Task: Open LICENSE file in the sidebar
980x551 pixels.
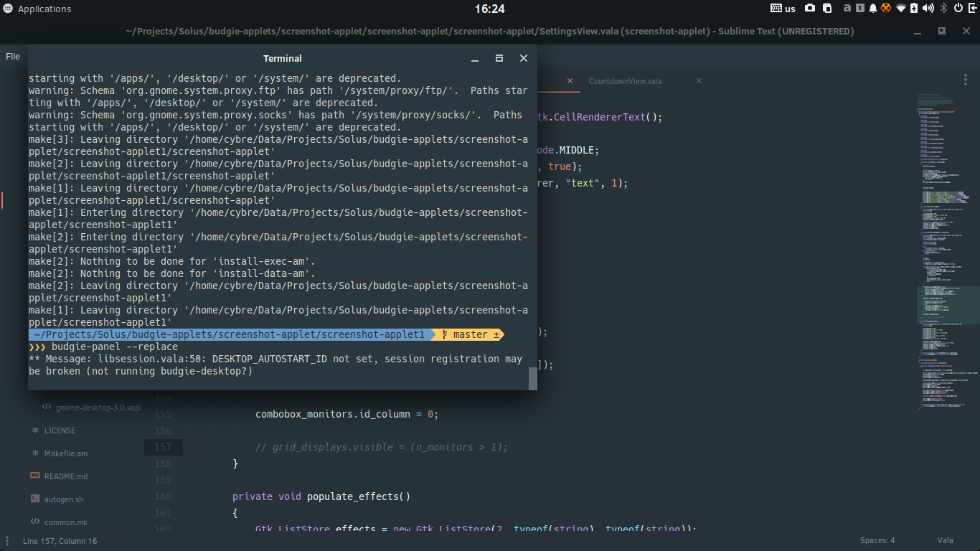Action: [x=60, y=430]
